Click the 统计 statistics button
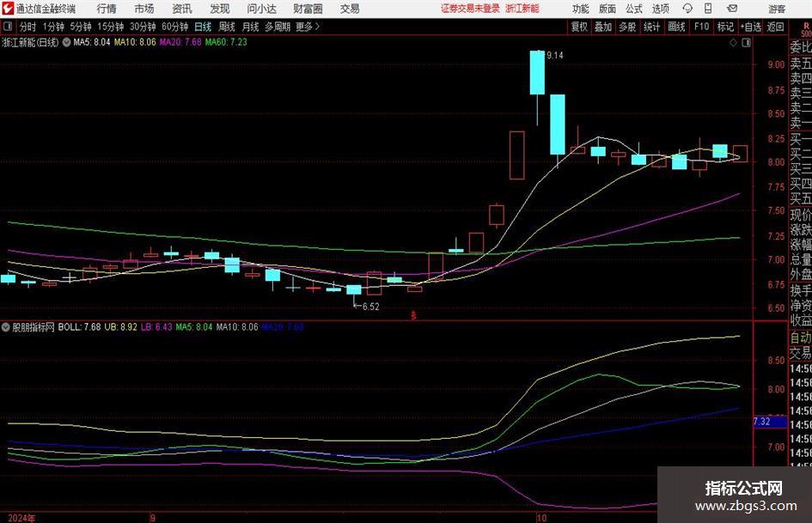 (x=652, y=27)
